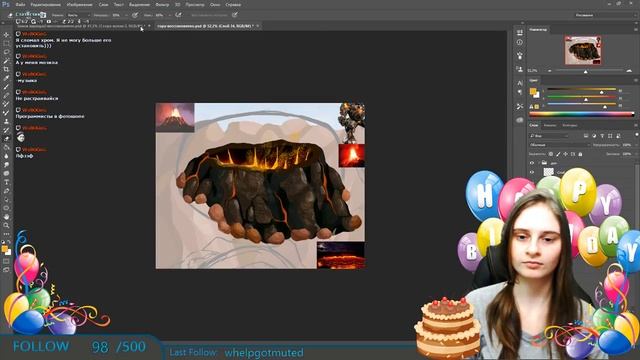Expand the layer group arrow
The height and width of the screenshot is (360, 640).
(538, 163)
